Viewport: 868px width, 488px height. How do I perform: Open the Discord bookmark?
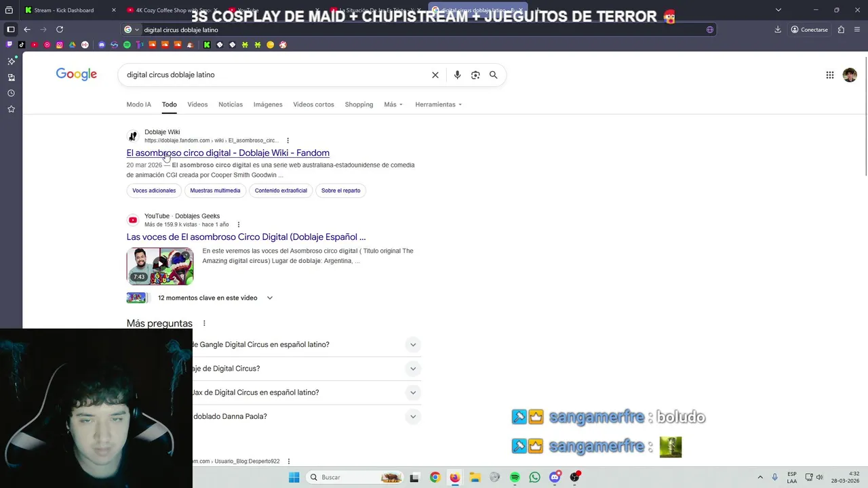(102, 45)
